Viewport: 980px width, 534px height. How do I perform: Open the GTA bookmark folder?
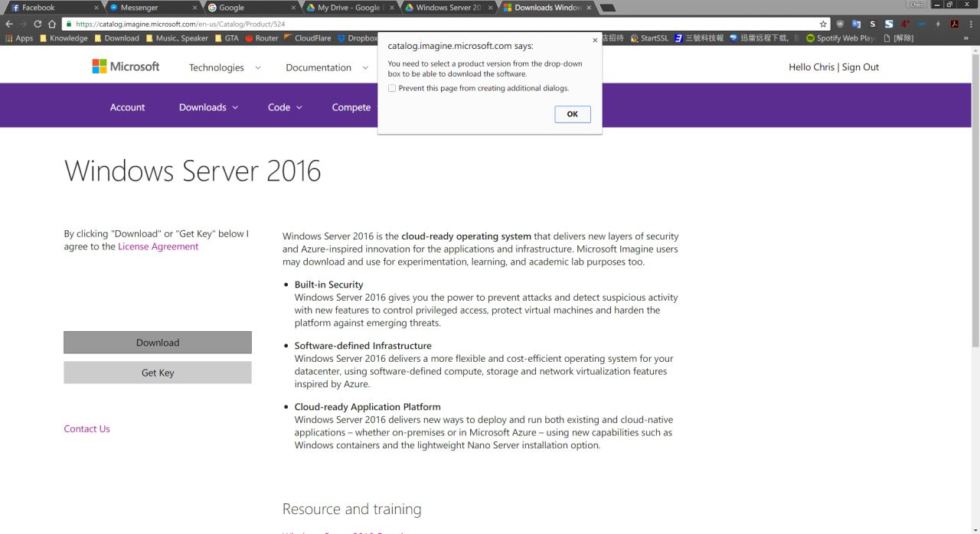tap(227, 38)
